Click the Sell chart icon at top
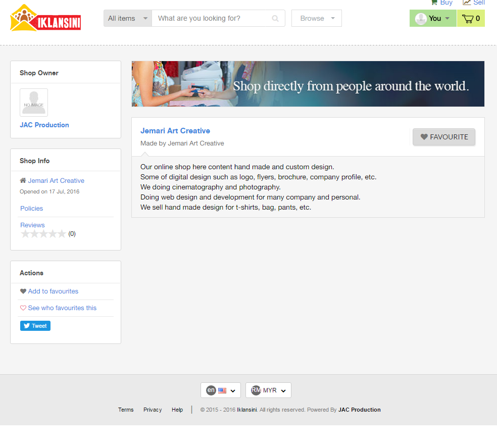497x448 pixels. (x=467, y=3)
